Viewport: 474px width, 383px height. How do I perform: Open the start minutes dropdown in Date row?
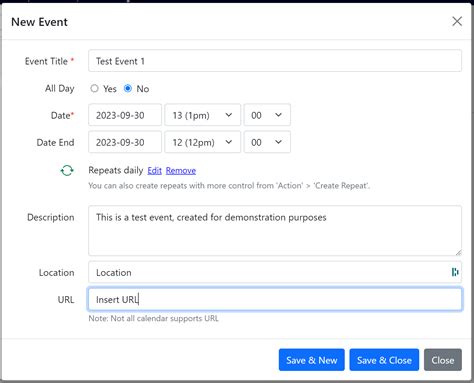tap(267, 115)
